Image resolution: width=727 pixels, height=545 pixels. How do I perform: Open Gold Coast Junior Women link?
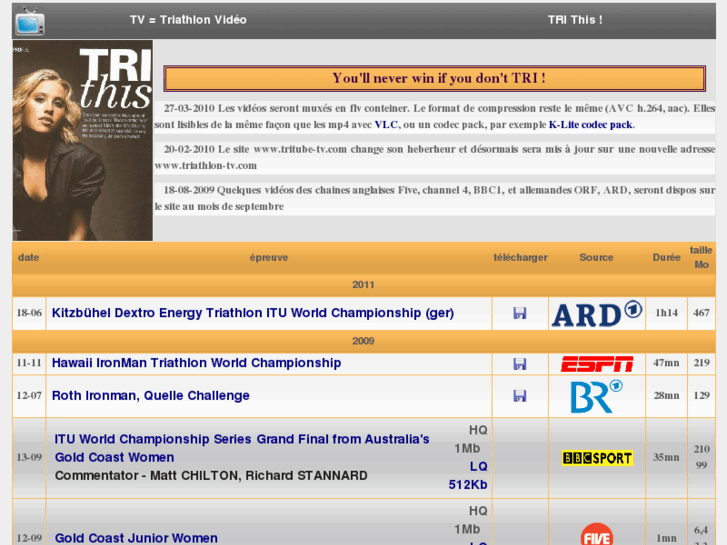pyautogui.click(x=136, y=538)
